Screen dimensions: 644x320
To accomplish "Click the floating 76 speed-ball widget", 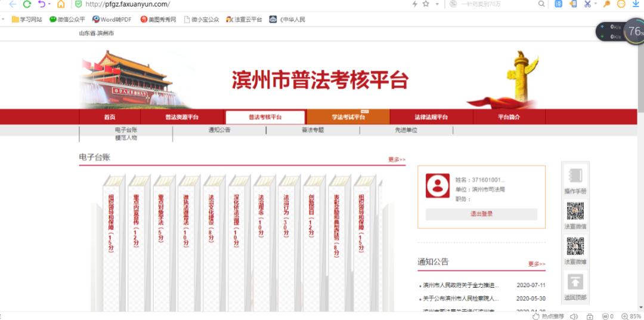I will click(x=633, y=32).
